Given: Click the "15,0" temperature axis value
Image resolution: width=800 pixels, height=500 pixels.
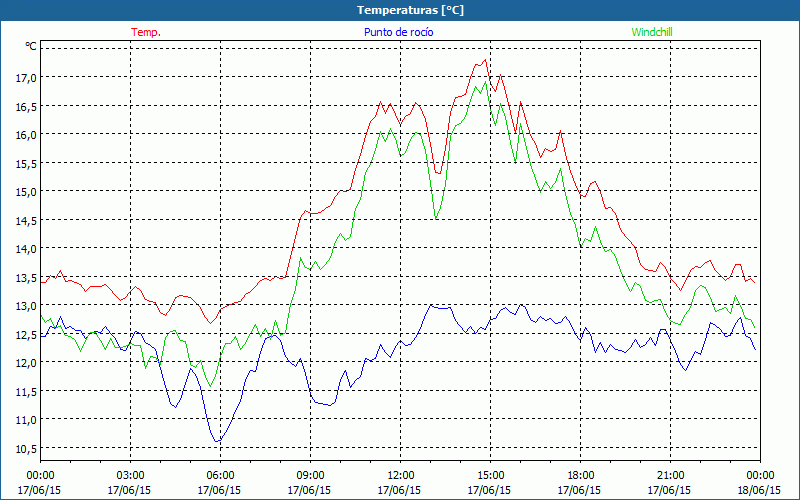Looking at the screenshot, I should 27,192.
